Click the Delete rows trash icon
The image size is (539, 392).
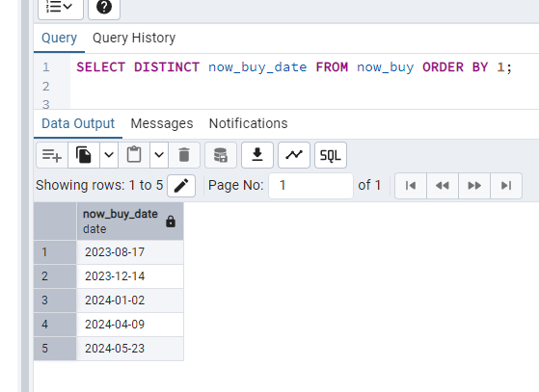tap(184, 155)
